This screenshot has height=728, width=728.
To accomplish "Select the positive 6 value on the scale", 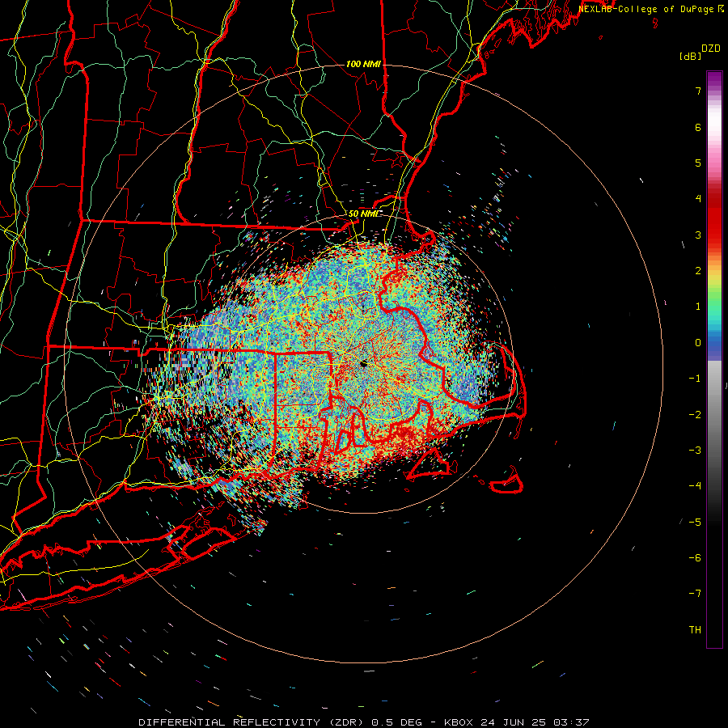I will pos(698,127).
